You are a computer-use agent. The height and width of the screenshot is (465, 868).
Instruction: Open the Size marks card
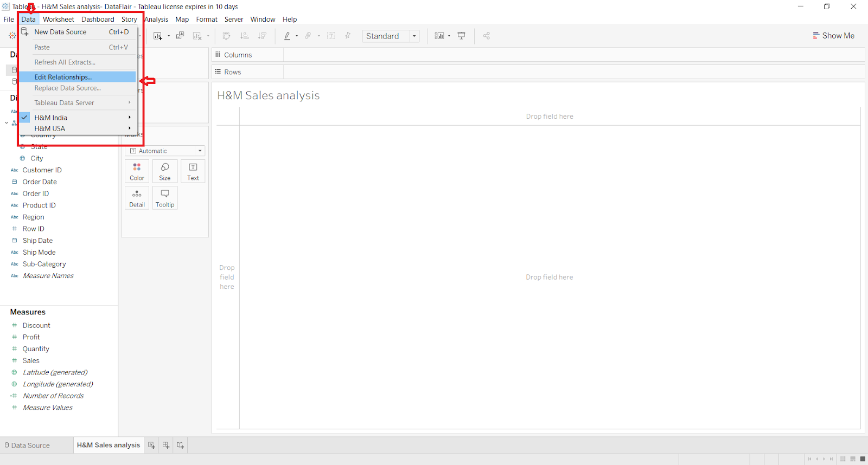165,171
